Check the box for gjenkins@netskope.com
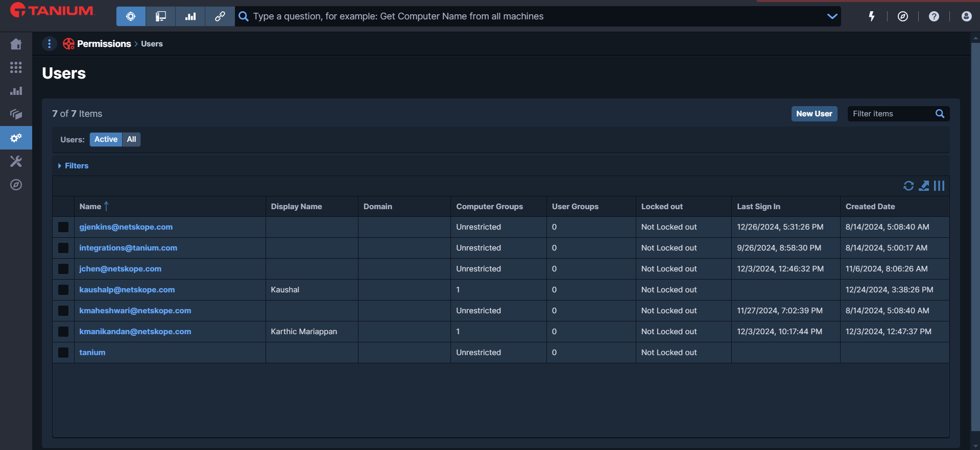 click(63, 227)
